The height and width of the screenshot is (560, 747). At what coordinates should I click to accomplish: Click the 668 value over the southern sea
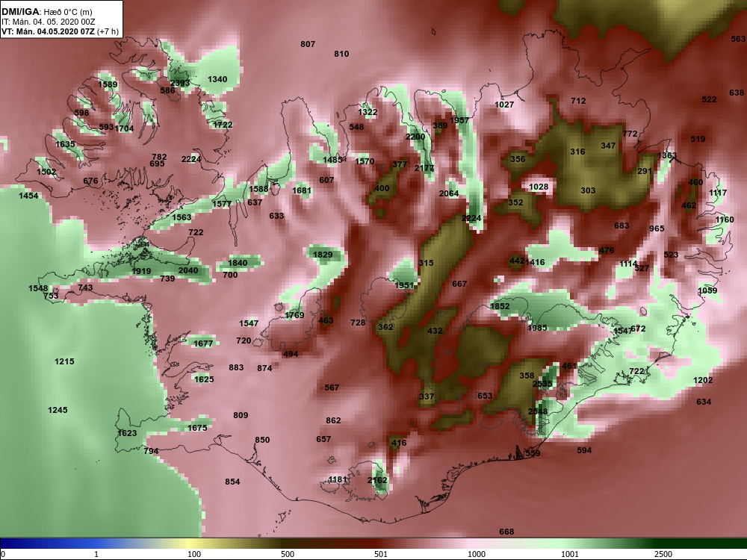click(x=506, y=532)
